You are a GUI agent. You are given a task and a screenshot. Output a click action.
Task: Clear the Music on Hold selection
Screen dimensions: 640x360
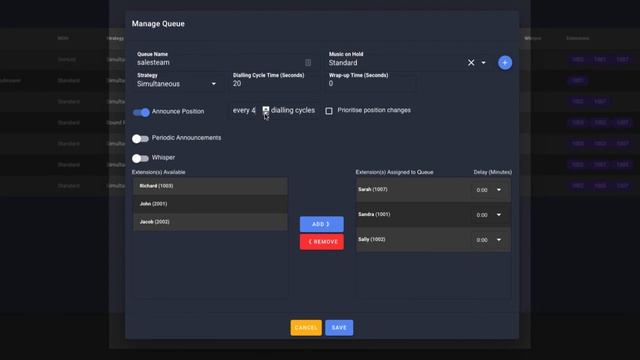[471, 62]
